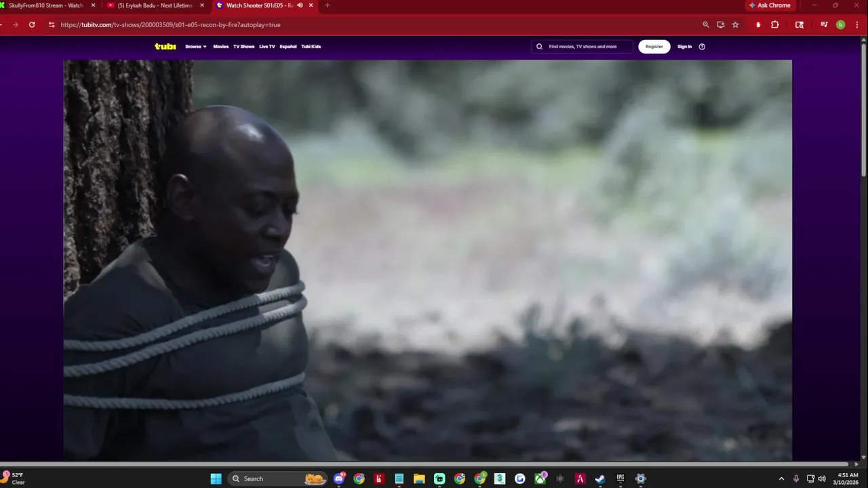Click the taskbar Search box

point(277,479)
